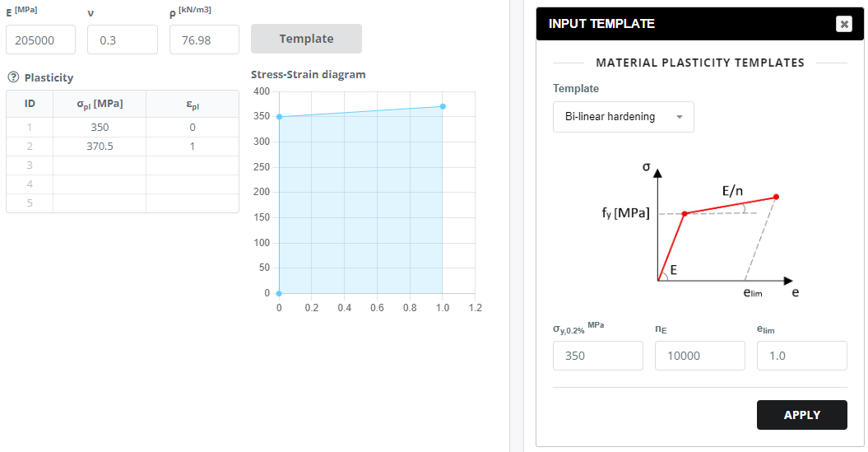Click the data point at strain 1.0 on the chart

[443, 106]
